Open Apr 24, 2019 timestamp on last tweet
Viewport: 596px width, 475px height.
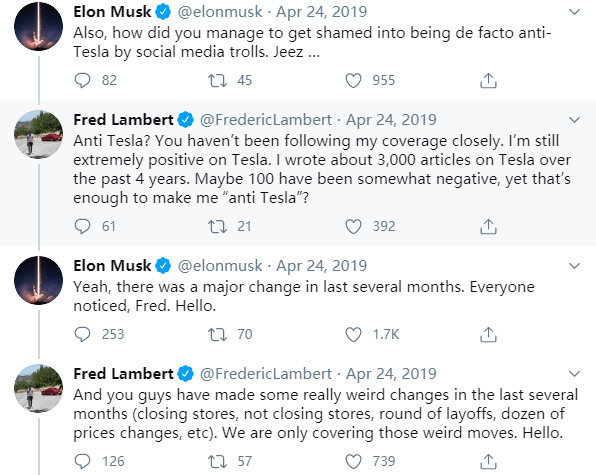point(391,374)
